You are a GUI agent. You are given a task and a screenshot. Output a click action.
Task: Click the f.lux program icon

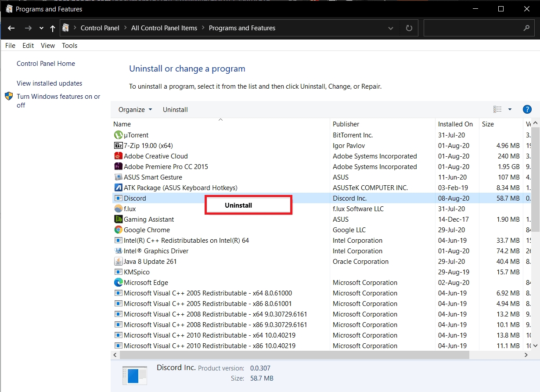click(x=118, y=209)
